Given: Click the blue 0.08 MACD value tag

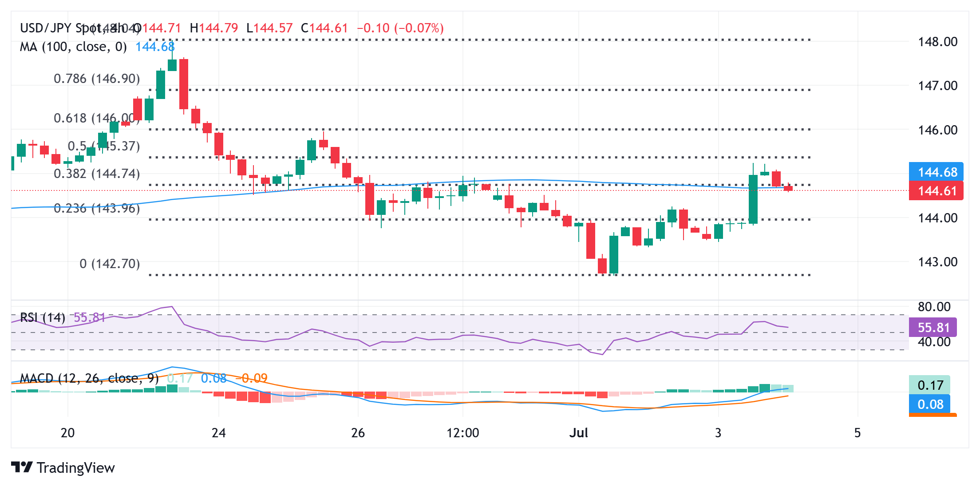Looking at the screenshot, I should 929,404.
